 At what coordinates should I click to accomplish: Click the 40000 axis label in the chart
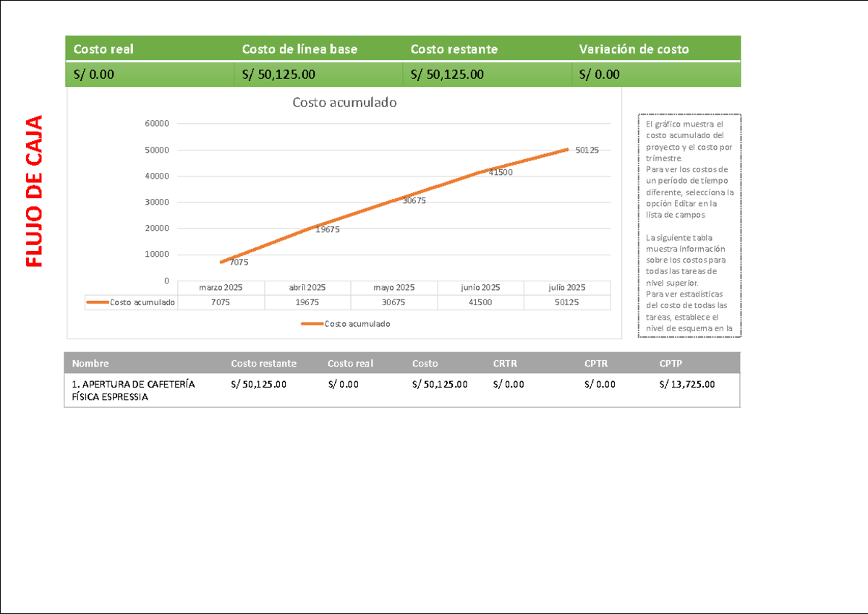click(157, 176)
